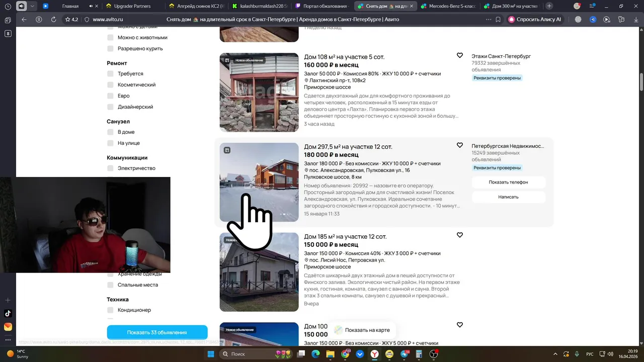The image size is (644, 362).
Task: Open the 185 m² white house photo
Action: pyautogui.click(x=259, y=272)
